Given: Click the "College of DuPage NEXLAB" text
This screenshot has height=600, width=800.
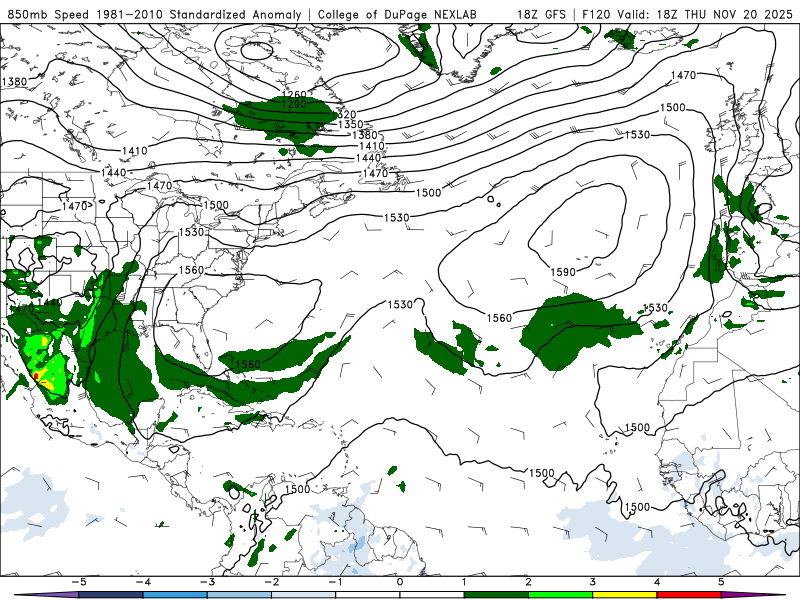Looking at the screenshot, I should (x=397, y=14).
